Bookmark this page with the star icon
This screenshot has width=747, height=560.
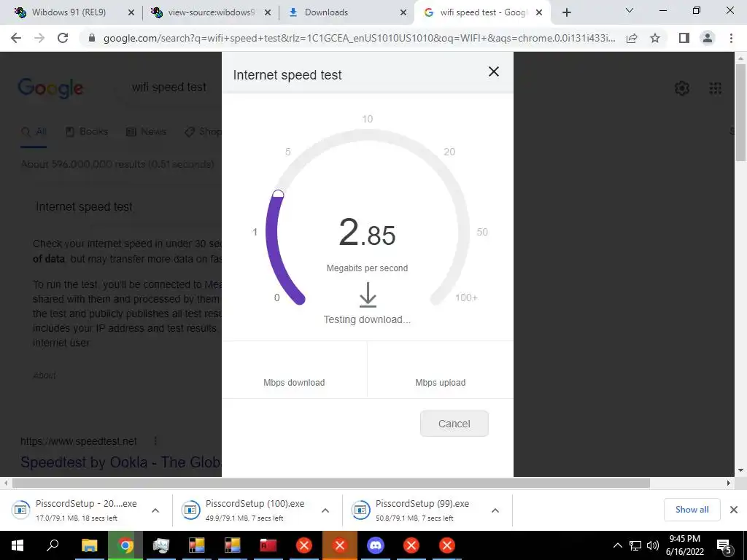[655, 38]
